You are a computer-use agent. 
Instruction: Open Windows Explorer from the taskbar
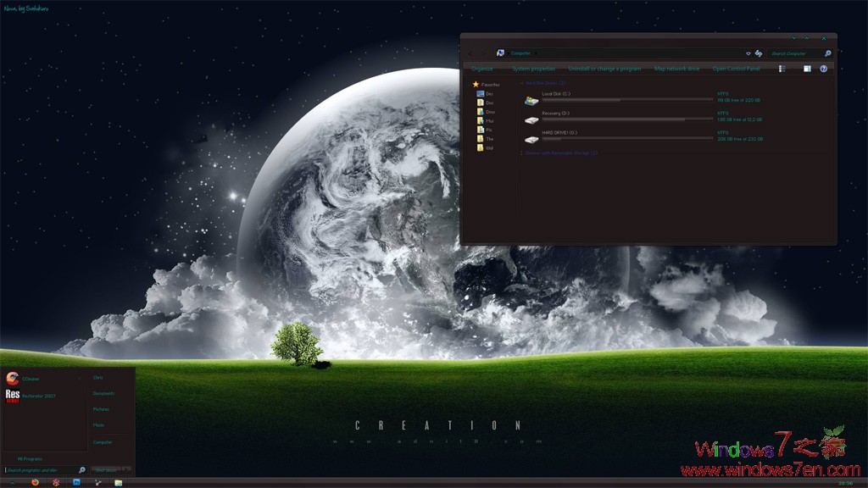(x=118, y=482)
